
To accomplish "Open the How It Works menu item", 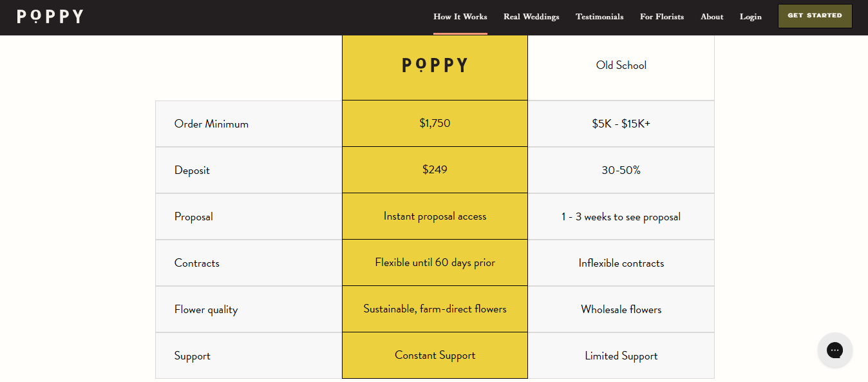I will point(460,17).
